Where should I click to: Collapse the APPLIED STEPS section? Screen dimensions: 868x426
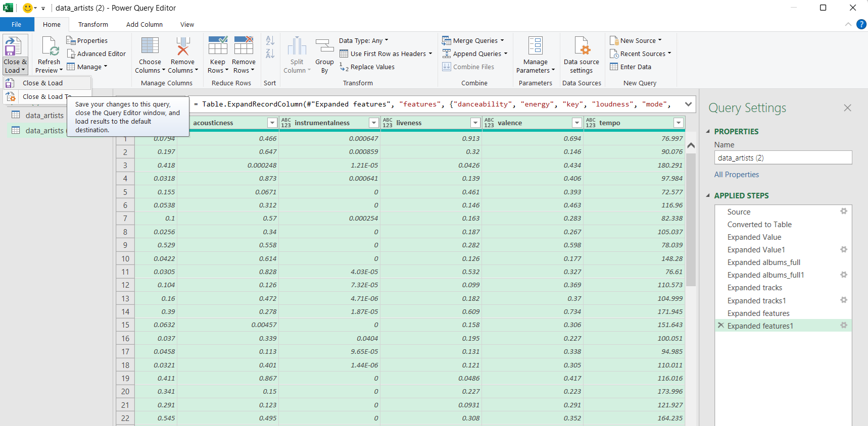(x=708, y=195)
